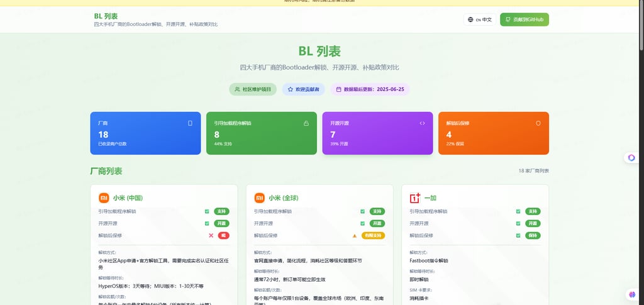Viewport: 644px width, 305px height.
Task: Click 小米 (中国) bootloader unlock check mark
Action: (207, 211)
